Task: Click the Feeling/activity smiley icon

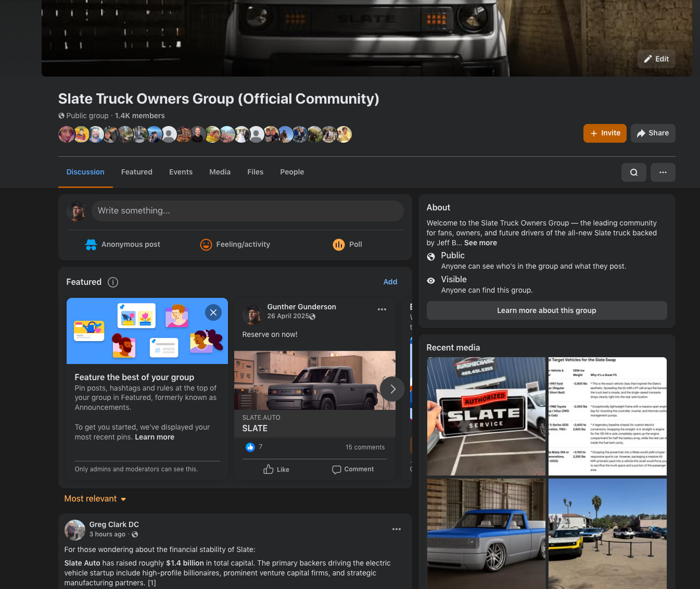Action: pos(206,245)
